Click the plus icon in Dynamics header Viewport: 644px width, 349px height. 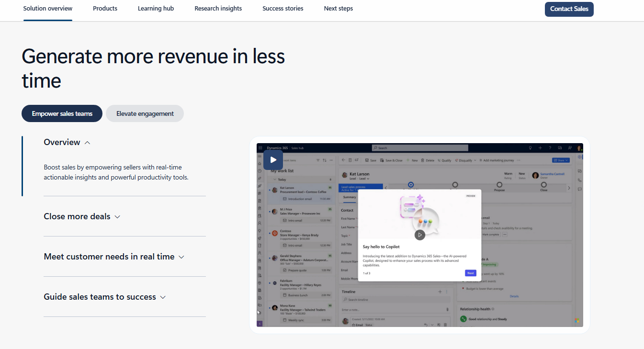pyautogui.click(x=540, y=148)
